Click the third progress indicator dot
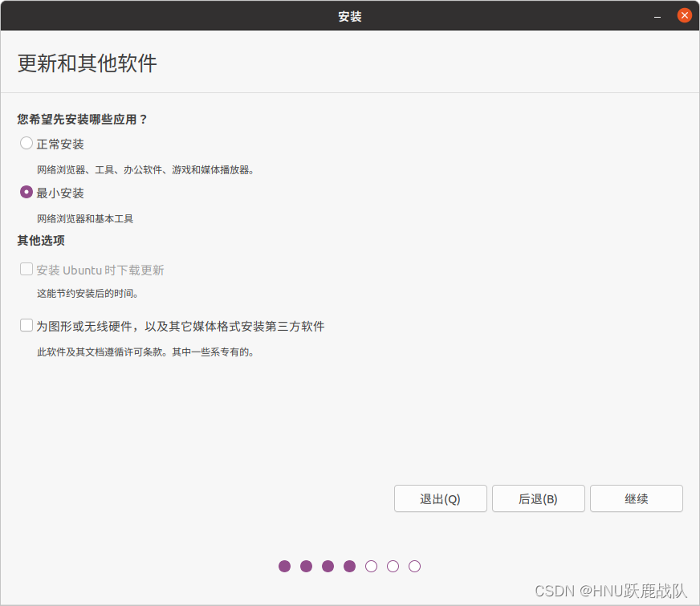The height and width of the screenshot is (606, 700). 328,566
